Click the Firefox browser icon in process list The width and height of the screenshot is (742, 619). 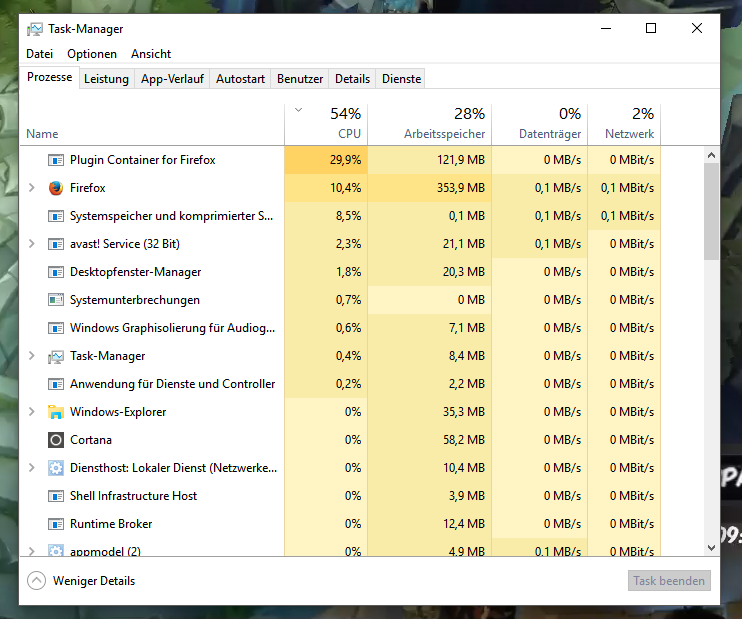56,188
